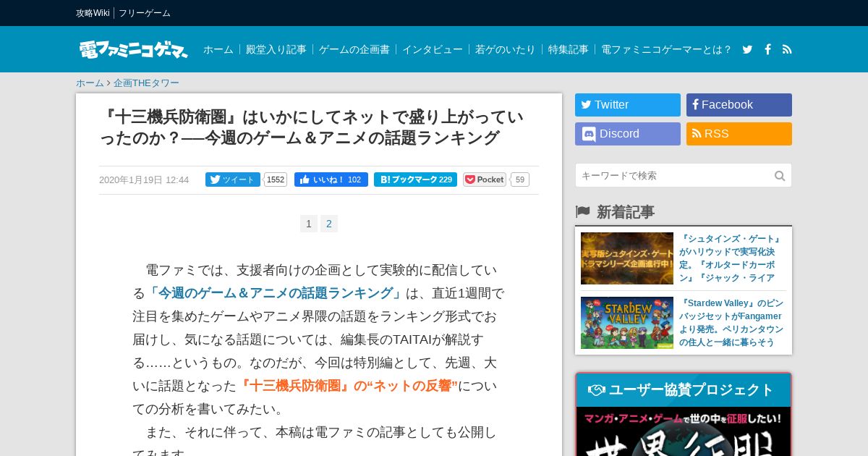This screenshot has height=456, width=868.
Task: Open the 今週のゲーム＆アニメの話題ランキング link
Action: click(x=276, y=293)
